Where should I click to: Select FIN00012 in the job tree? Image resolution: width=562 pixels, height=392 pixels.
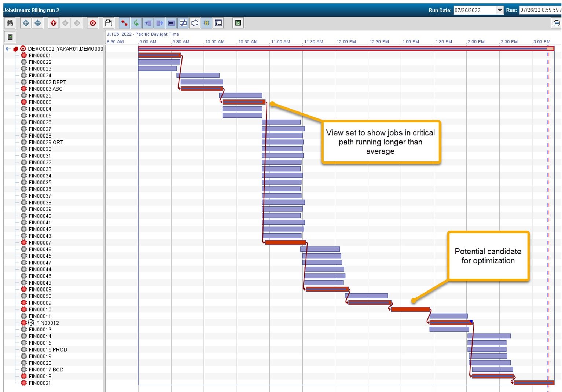tap(47, 323)
